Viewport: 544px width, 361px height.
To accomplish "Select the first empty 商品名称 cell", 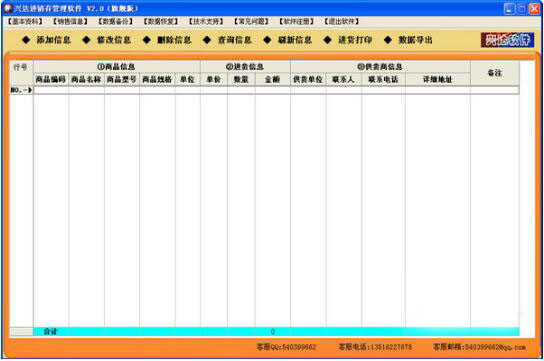I will 86,90.
